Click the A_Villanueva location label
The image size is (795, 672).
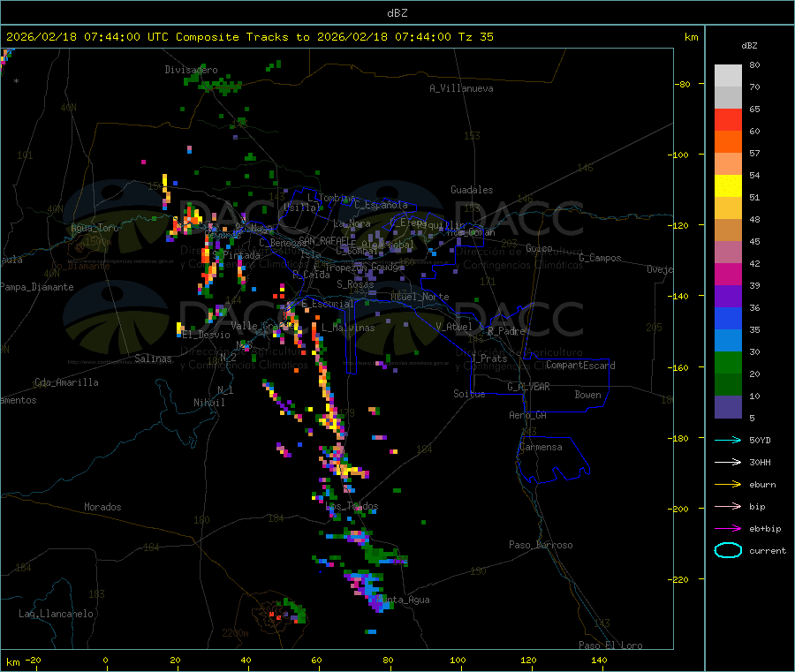click(461, 88)
